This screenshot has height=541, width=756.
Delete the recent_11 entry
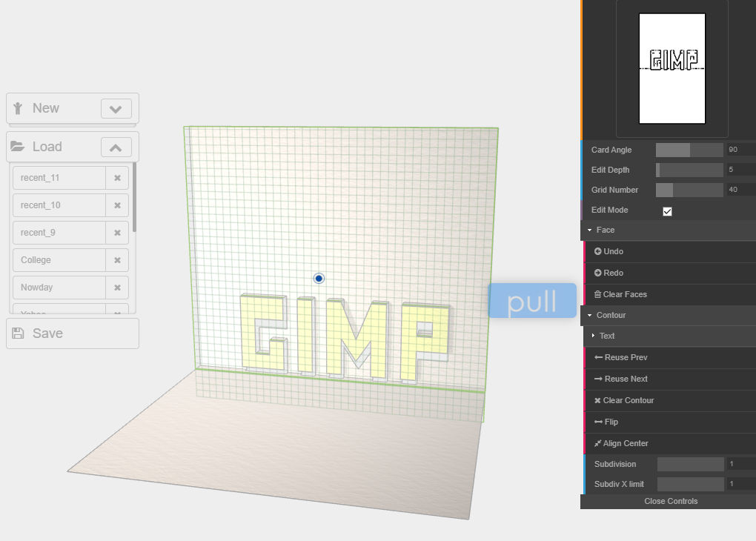coord(117,178)
